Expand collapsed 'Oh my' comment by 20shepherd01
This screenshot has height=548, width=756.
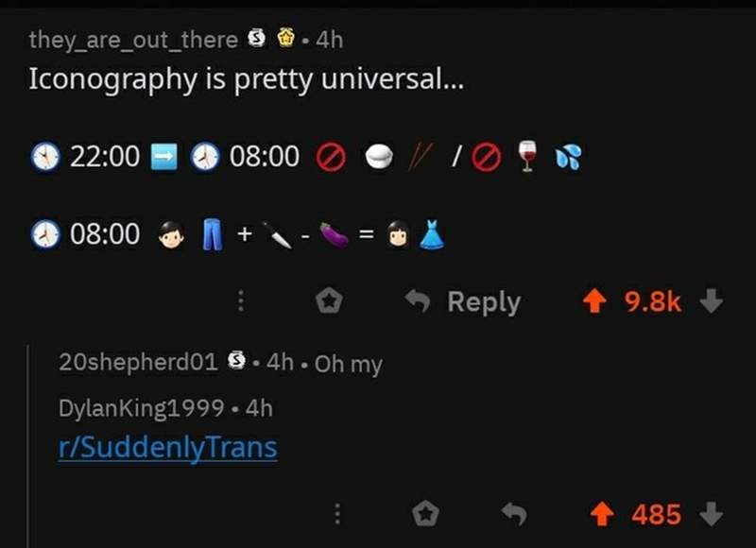coord(349,364)
